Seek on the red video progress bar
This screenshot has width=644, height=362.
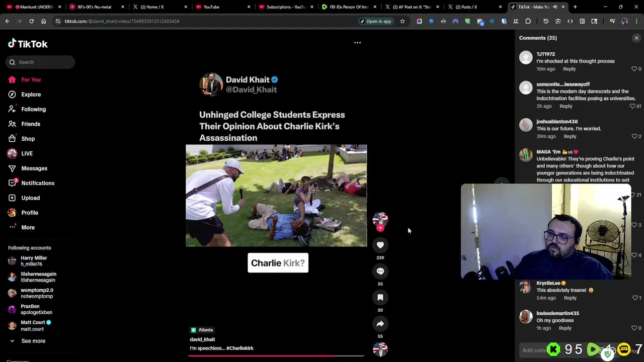tap(276, 356)
